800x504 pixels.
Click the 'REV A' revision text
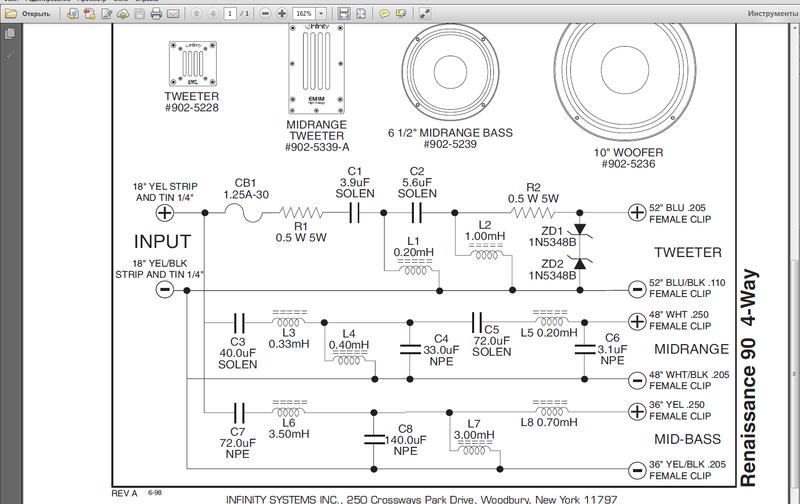[x=124, y=493]
